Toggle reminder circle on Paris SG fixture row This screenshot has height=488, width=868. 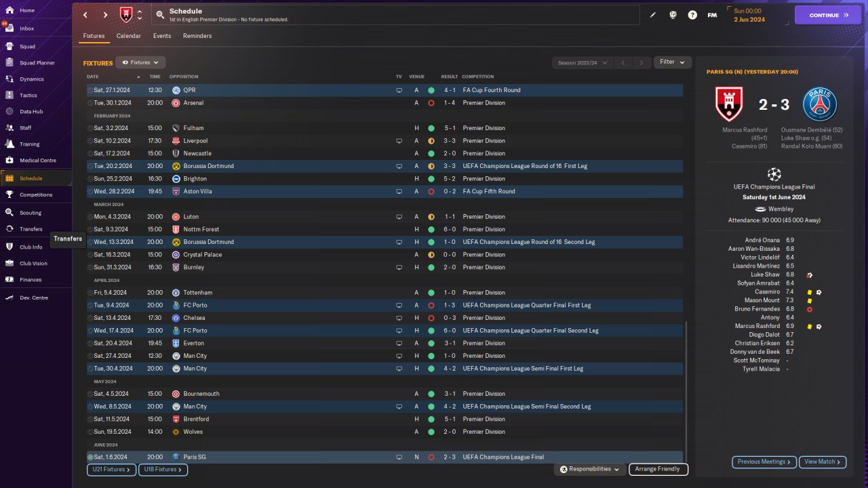tap(90, 457)
